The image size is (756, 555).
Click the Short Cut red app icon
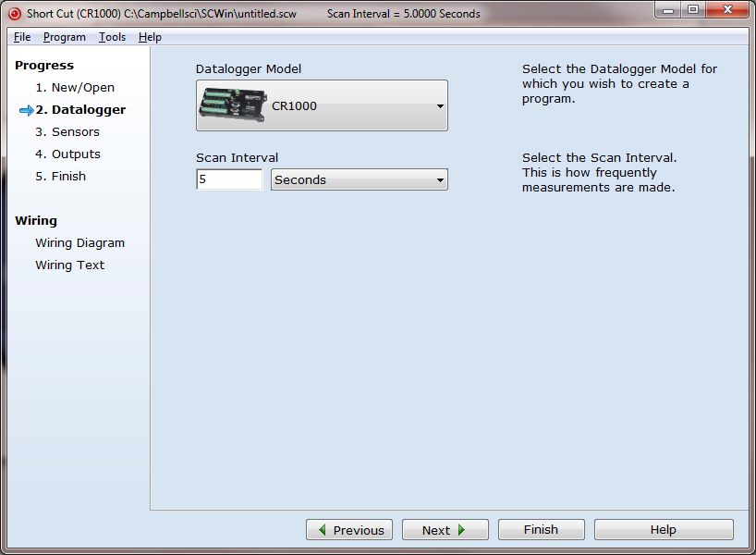pos(15,14)
